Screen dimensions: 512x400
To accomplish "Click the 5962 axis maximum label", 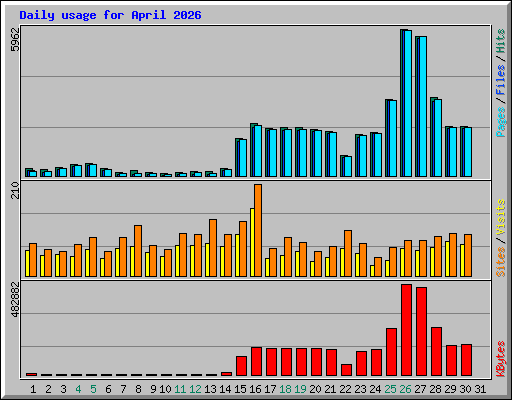I will pyautogui.click(x=15, y=39).
